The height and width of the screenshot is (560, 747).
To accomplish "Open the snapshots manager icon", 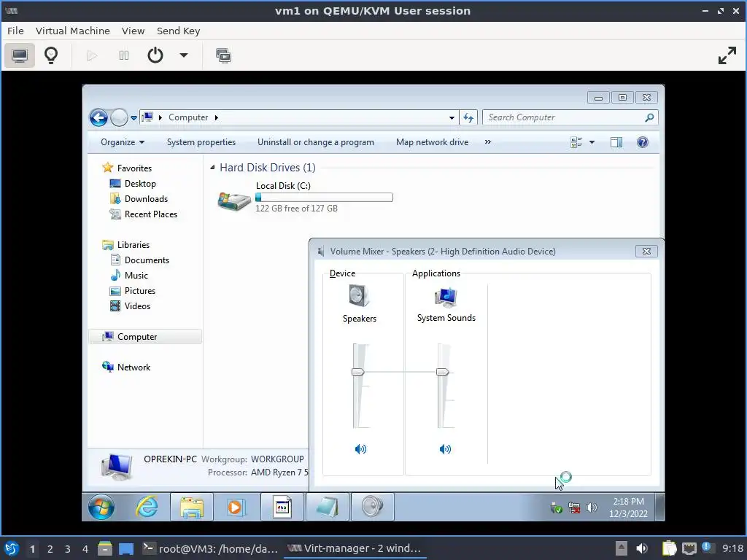I will (223, 55).
